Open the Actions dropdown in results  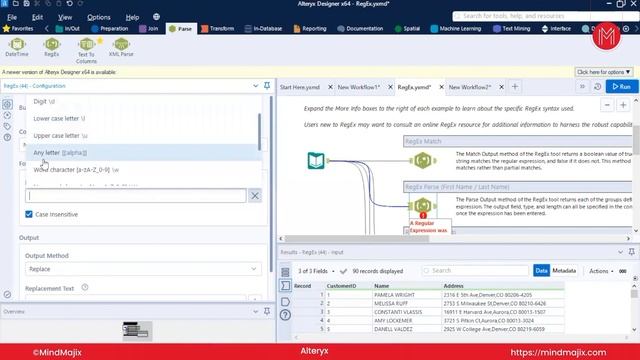[601, 271]
